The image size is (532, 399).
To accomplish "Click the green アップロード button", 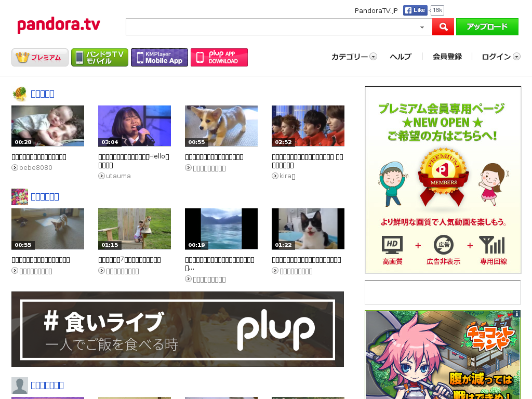I will [487, 27].
